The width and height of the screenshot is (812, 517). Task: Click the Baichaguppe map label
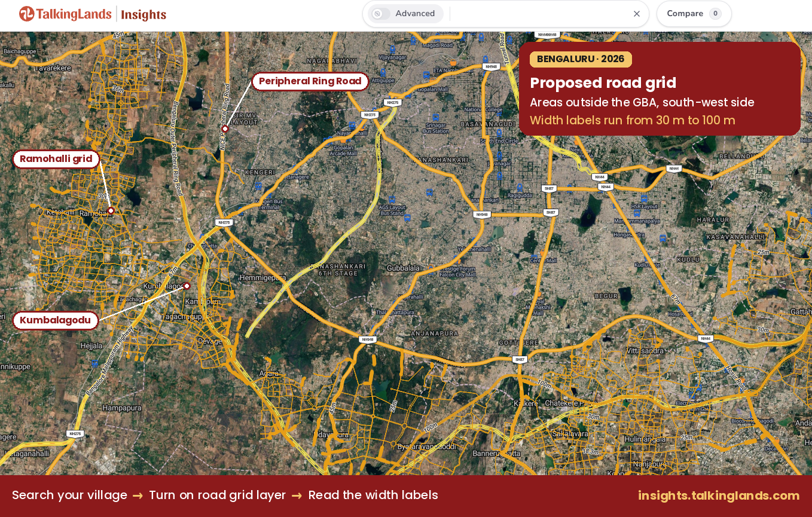click(20, 51)
